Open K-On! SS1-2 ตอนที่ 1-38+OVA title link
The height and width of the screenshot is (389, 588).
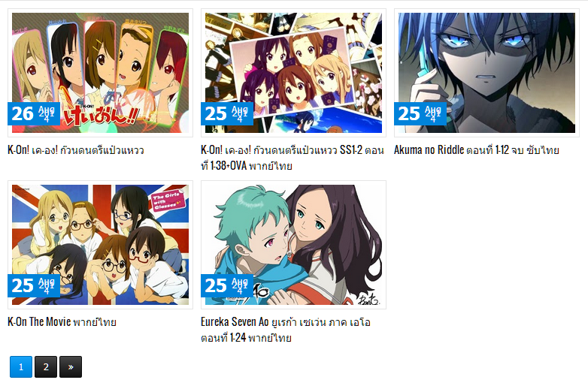292,158
